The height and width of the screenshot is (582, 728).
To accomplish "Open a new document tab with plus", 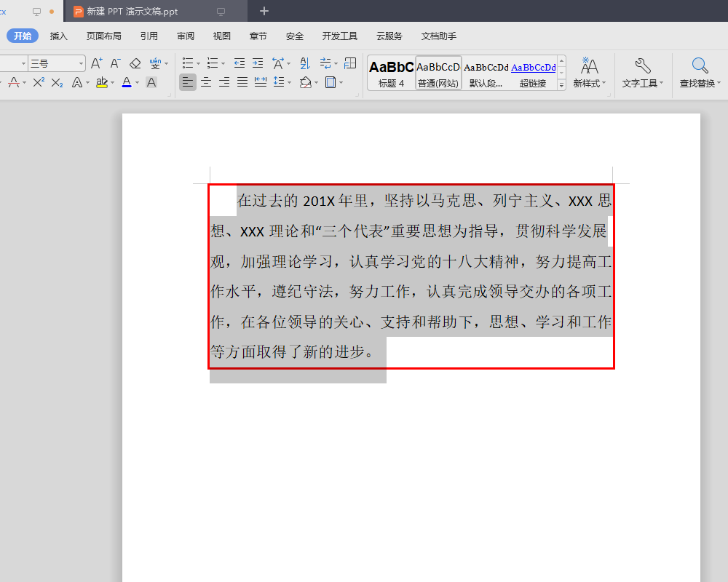I will 264,11.
